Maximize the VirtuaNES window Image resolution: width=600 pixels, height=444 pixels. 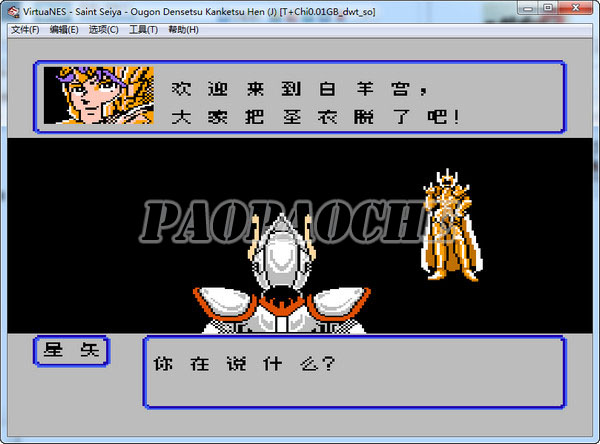[x=548, y=8]
